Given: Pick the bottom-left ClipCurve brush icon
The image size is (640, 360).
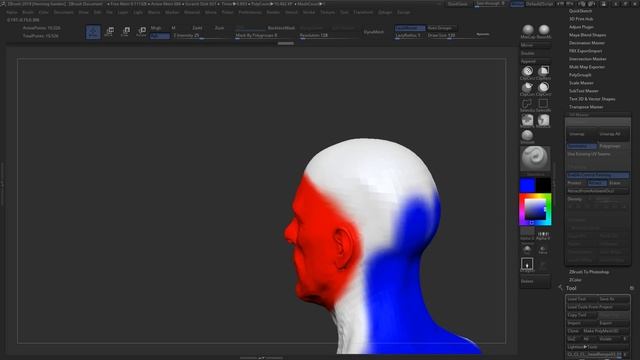Looking at the screenshot, I should coord(527,87).
